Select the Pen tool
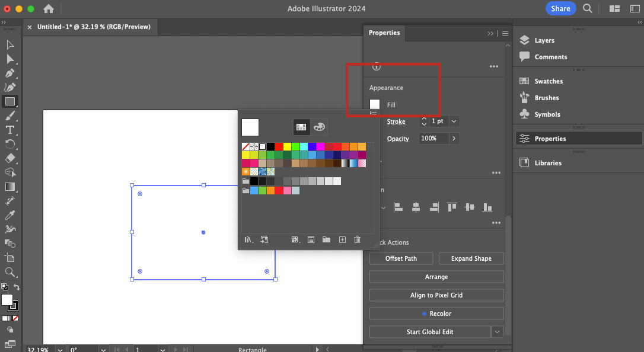Viewport: 644px width, 352px height. click(x=10, y=73)
